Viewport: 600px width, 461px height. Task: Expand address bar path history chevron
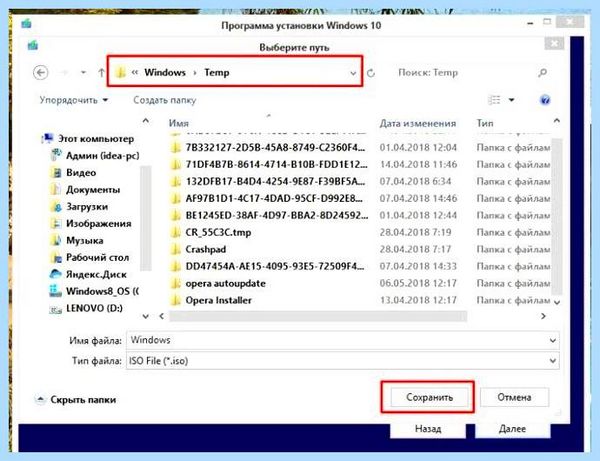click(353, 73)
